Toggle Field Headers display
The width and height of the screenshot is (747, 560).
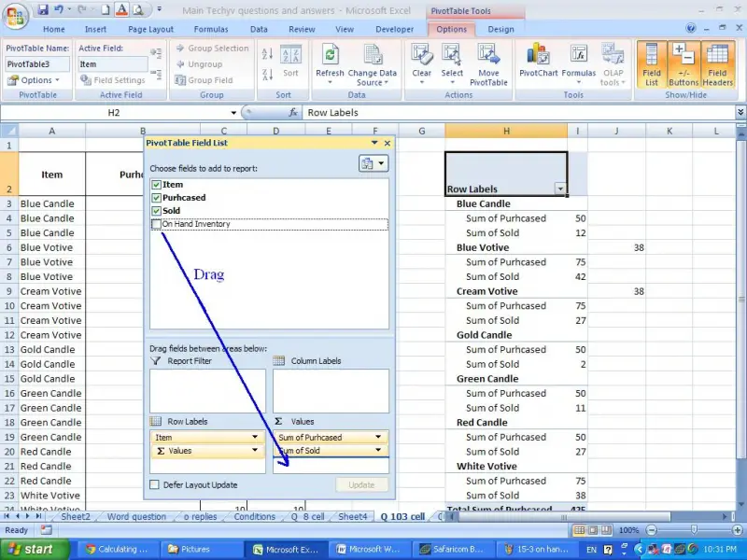coord(717,64)
